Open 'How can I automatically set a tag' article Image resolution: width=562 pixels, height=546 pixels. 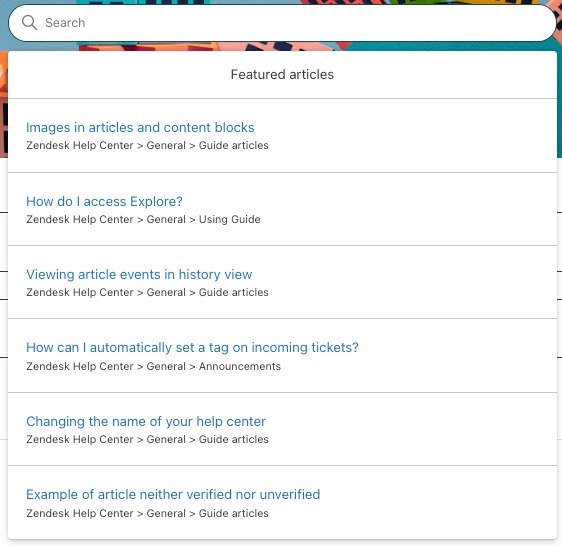point(192,348)
